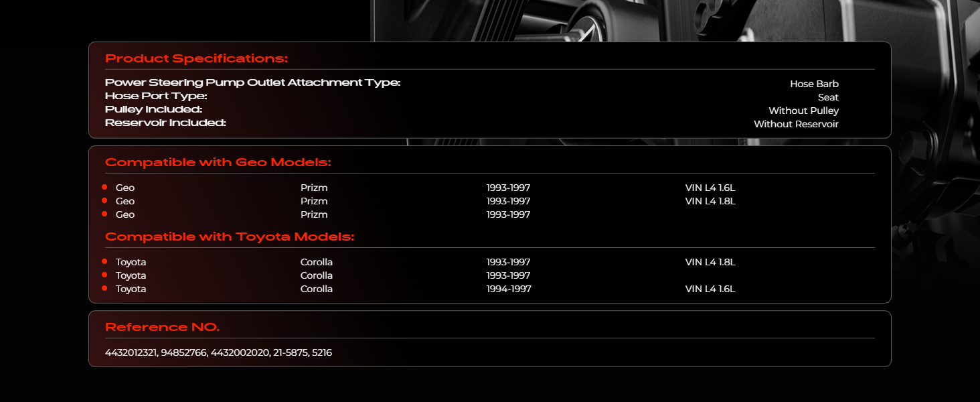Viewport: 980px width, 402px height.
Task: Click the Reservoir Included label
Action: click(165, 123)
